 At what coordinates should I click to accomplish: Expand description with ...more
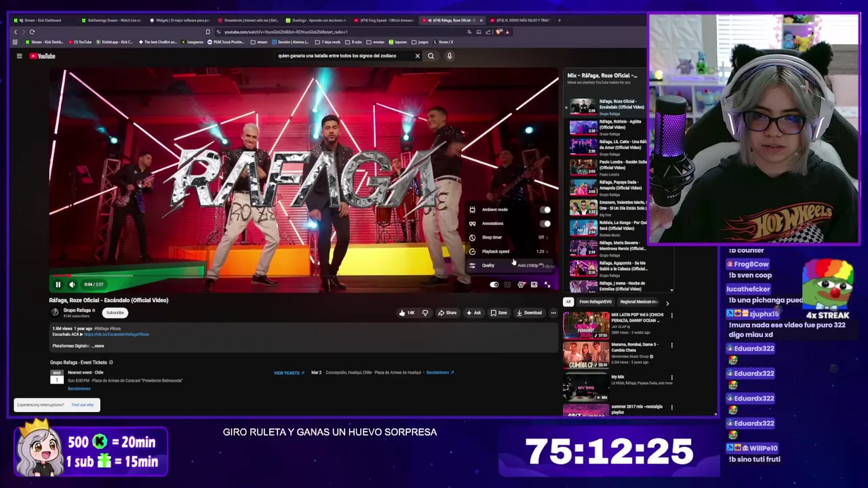click(x=97, y=346)
